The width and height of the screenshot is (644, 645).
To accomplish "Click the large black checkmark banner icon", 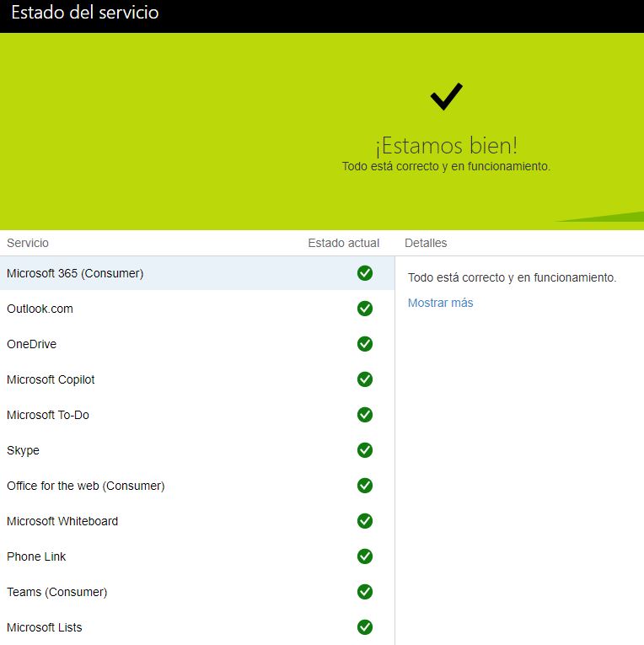I will coord(446,97).
